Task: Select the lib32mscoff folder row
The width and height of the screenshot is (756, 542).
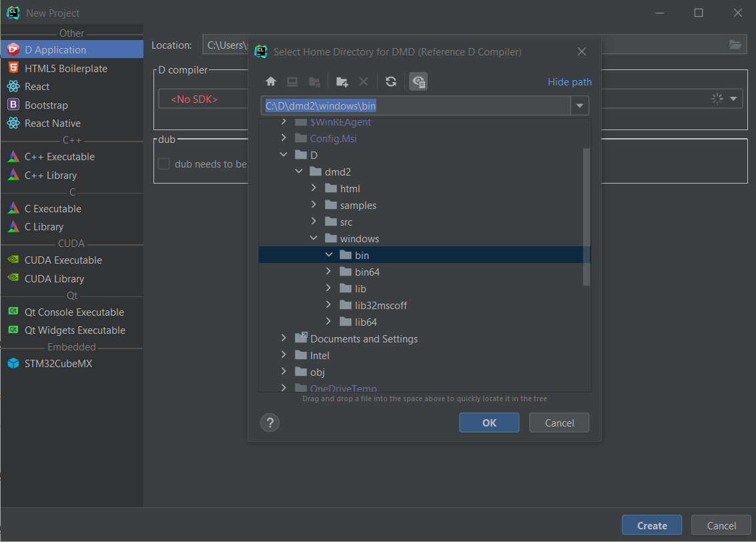Action: tap(424, 305)
